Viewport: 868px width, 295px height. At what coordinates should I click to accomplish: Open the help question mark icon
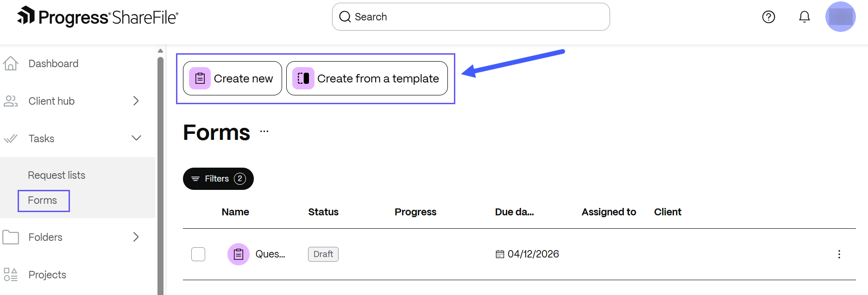tap(768, 17)
